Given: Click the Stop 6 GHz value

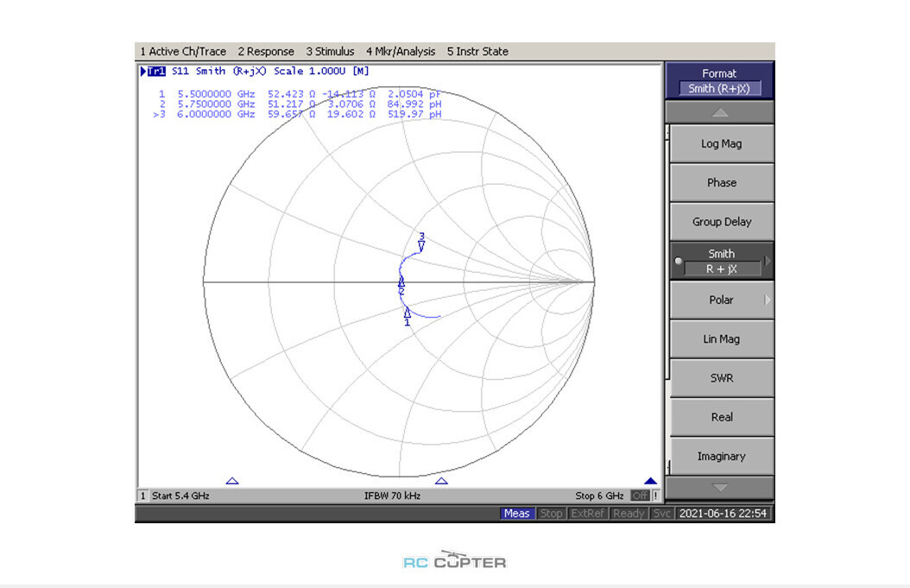Looking at the screenshot, I should click(599, 496).
